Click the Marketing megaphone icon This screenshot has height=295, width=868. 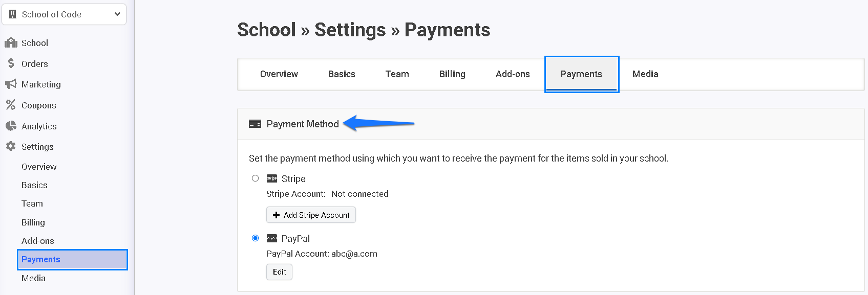pos(11,84)
